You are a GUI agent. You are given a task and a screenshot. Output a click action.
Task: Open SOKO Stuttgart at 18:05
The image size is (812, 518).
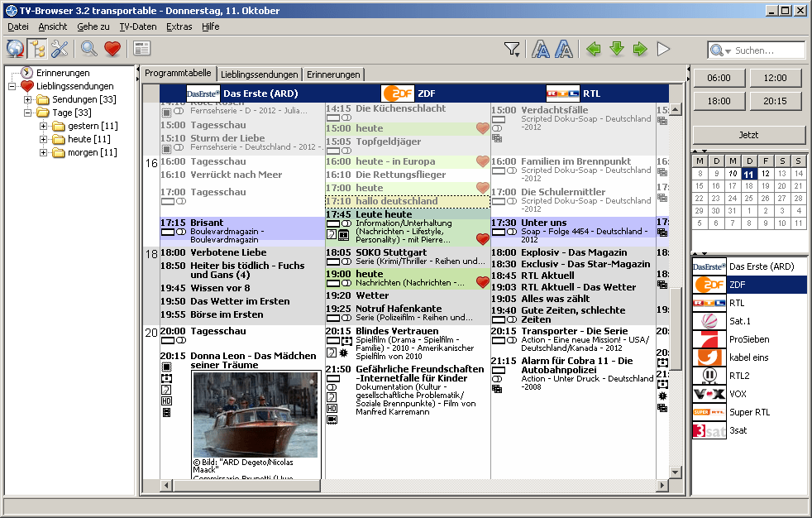pyautogui.click(x=408, y=257)
